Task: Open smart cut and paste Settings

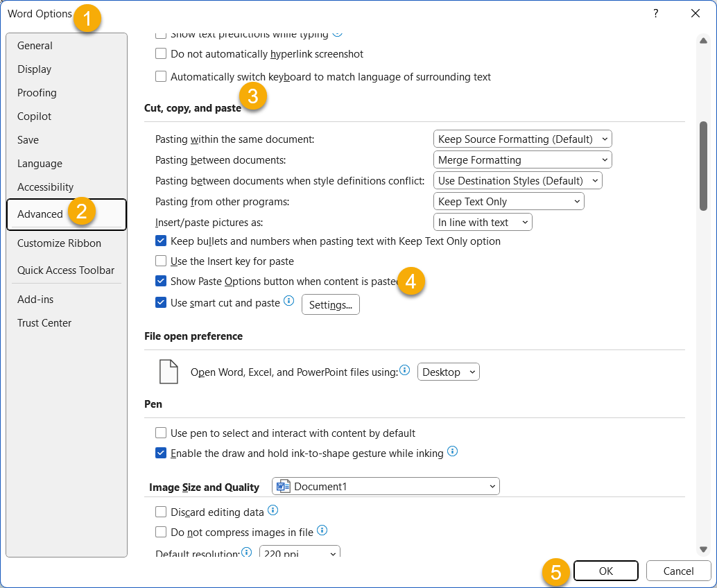Action: (x=330, y=305)
